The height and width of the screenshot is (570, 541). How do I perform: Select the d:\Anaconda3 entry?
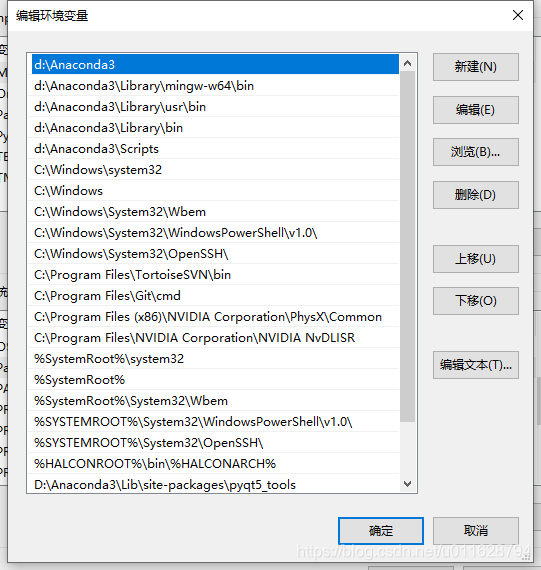click(215, 65)
